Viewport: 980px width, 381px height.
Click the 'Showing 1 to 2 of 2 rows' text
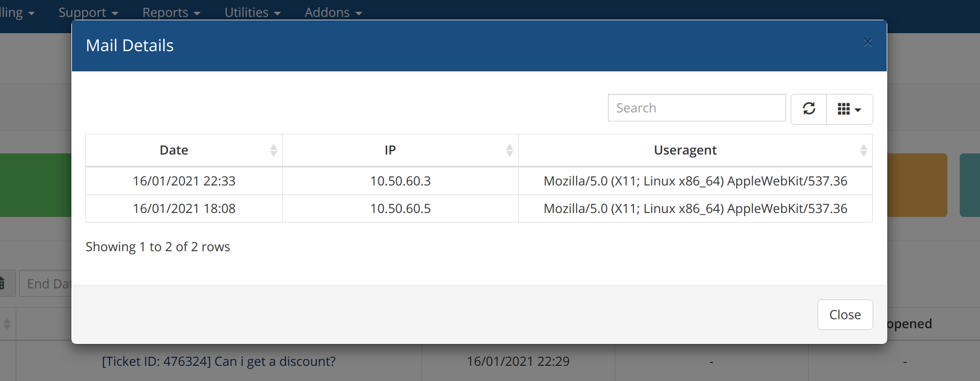(158, 247)
